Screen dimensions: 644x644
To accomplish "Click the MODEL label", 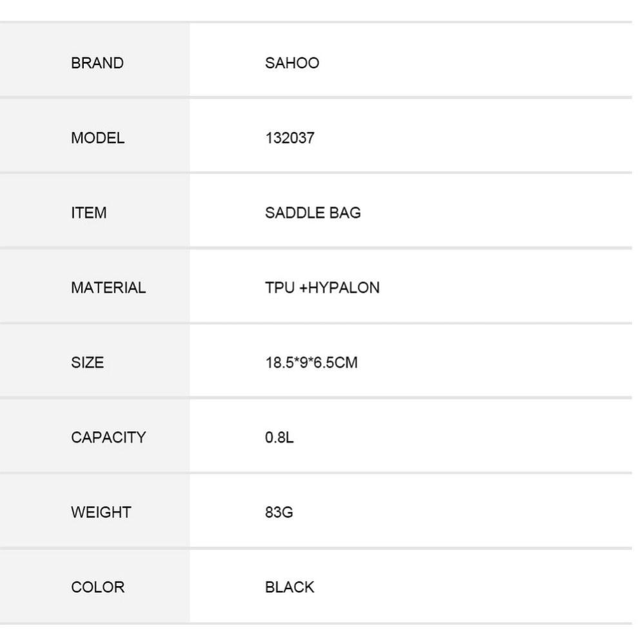I will pyautogui.click(x=98, y=138).
